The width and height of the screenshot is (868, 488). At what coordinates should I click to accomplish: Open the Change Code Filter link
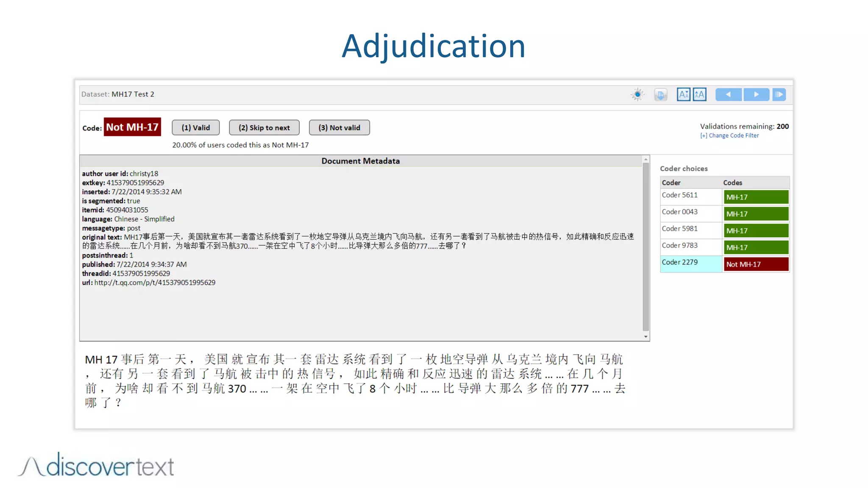tap(734, 136)
